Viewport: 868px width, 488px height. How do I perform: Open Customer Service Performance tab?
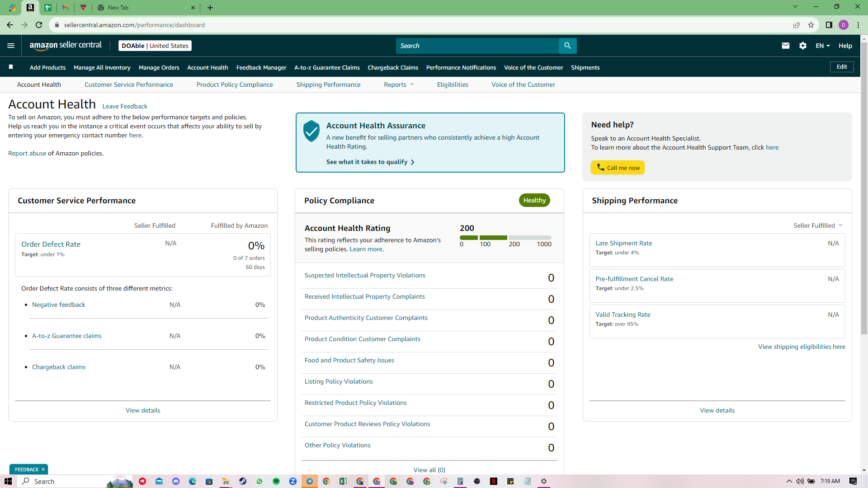[129, 84]
